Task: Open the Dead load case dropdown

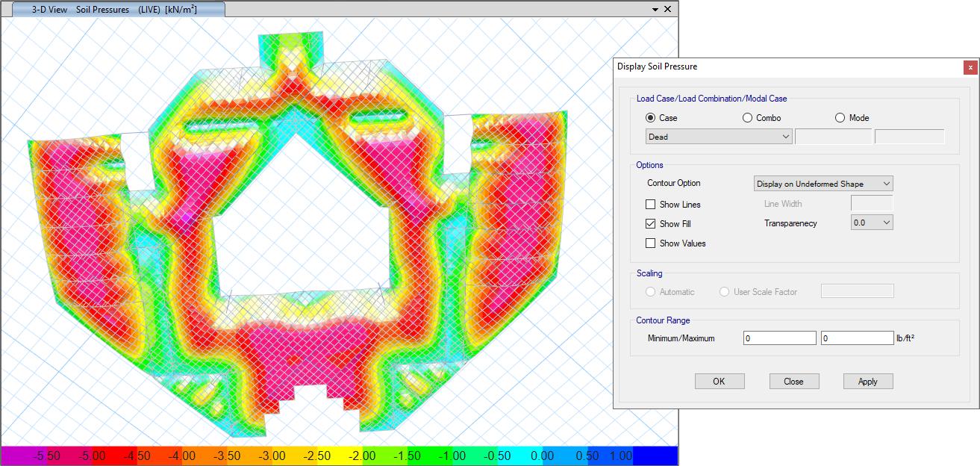Action: point(719,137)
